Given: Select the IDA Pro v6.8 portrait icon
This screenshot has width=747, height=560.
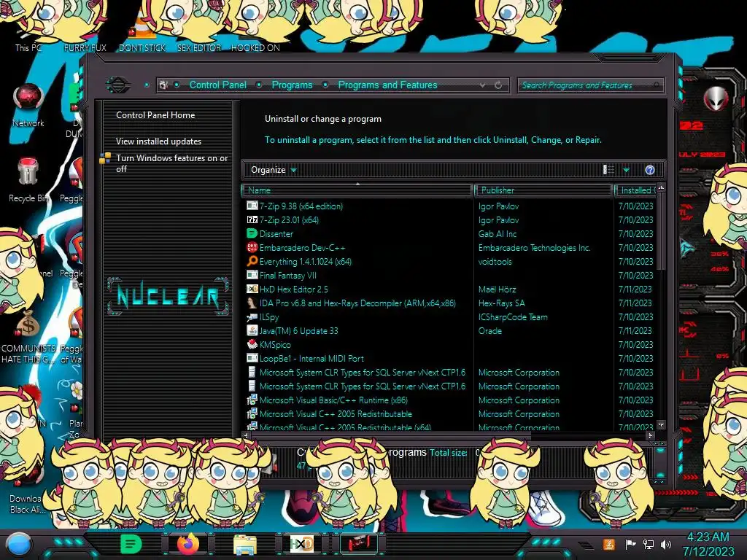Looking at the screenshot, I should point(252,303).
